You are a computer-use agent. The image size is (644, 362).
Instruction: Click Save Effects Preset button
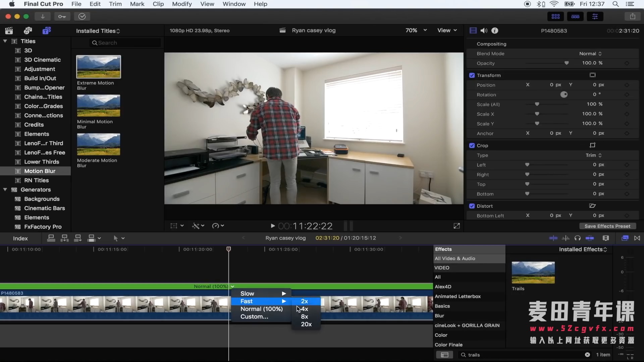pos(607,226)
